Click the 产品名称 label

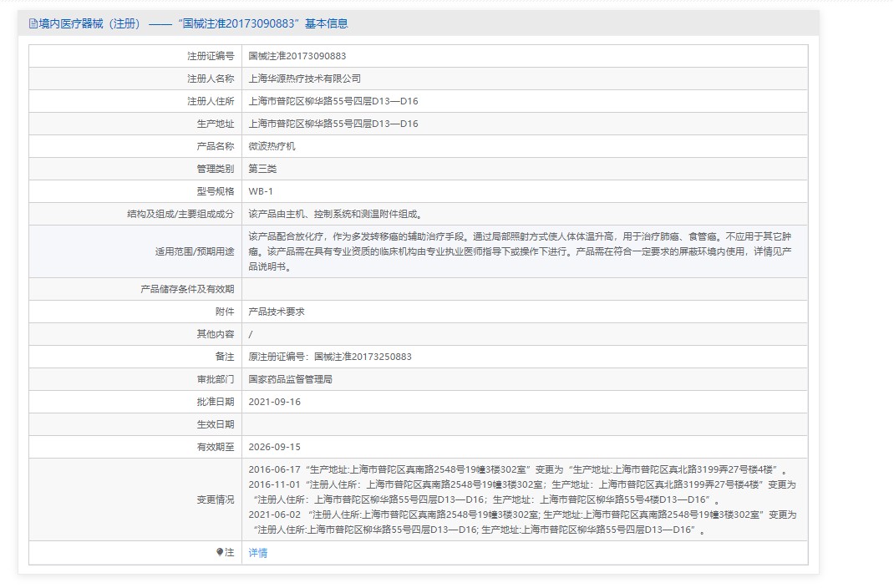pyautogui.click(x=215, y=146)
